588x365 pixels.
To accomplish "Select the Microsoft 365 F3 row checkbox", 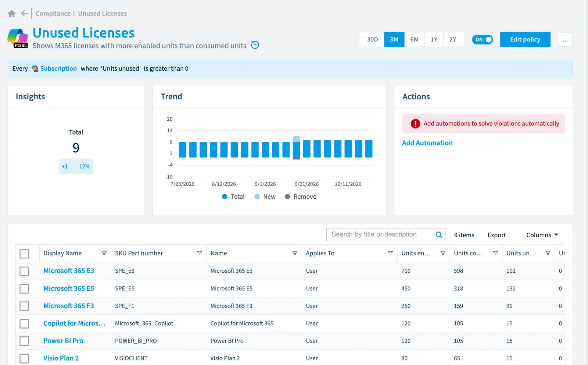I will tap(24, 306).
